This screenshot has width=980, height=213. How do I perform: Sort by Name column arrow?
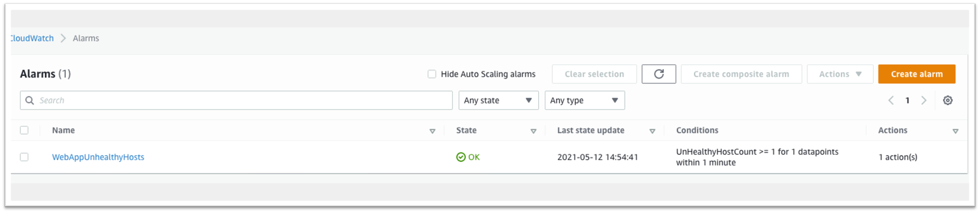[432, 131]
